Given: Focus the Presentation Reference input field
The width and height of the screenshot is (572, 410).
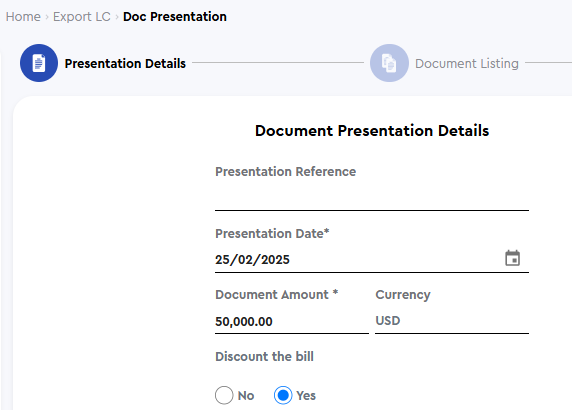Looking at the screenshot, I should click(372, 198).
